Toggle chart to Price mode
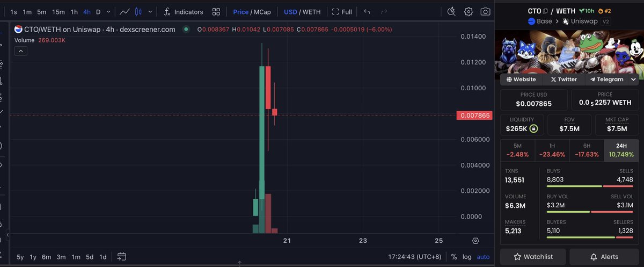Image resolution: width=644 pixels, height=267 pixels. (x=241, y=12)
